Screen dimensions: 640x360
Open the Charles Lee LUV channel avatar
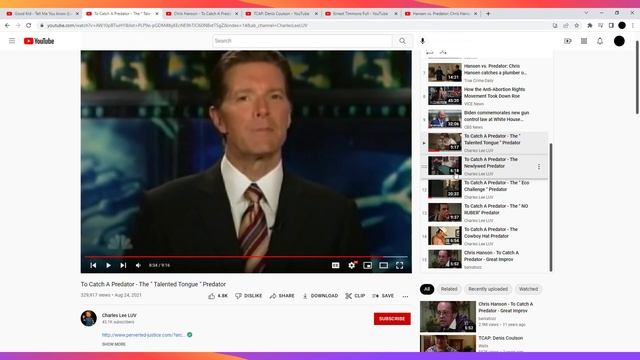tap(89, 318)
